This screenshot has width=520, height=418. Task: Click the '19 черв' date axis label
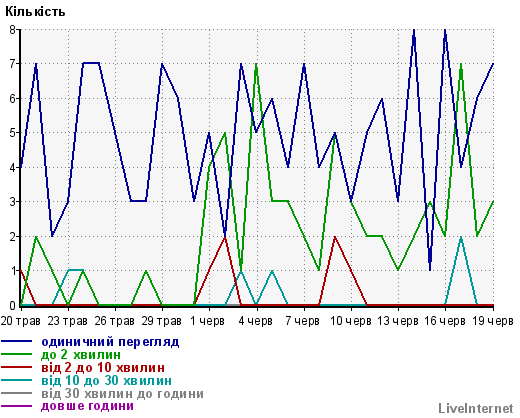pos(493,321)
